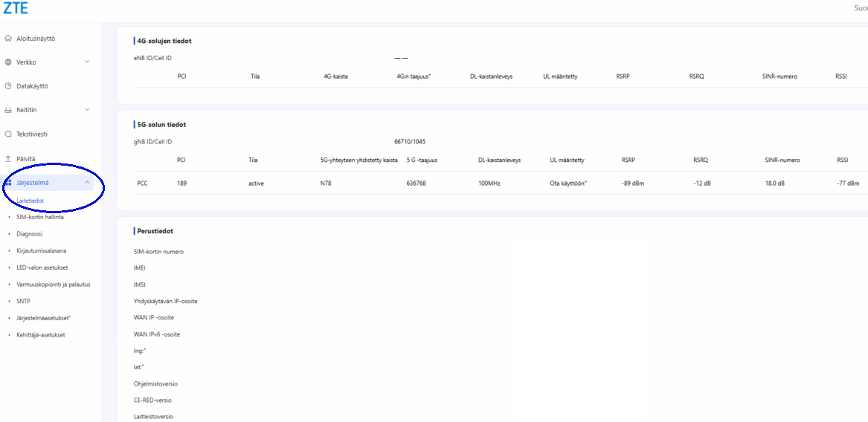Click the router icon beside Reititin

pyautogui.click(x=8, y=110)
